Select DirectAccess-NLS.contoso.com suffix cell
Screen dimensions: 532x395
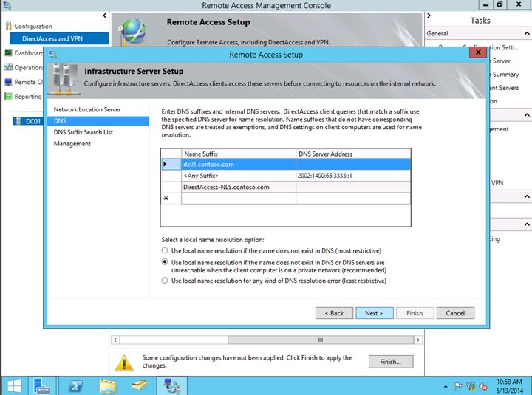[x=239, y=187]
